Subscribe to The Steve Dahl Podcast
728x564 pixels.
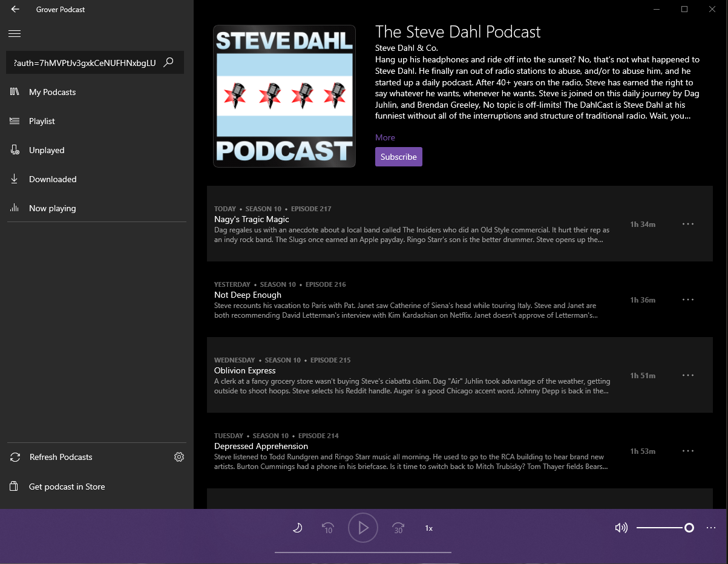(399, 157)
